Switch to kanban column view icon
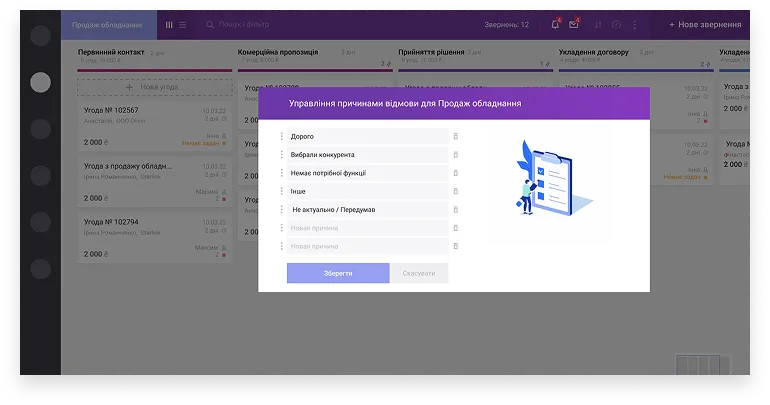Image resolution: width=770 pixels, height=405 pixels. (x=169, y=25)
